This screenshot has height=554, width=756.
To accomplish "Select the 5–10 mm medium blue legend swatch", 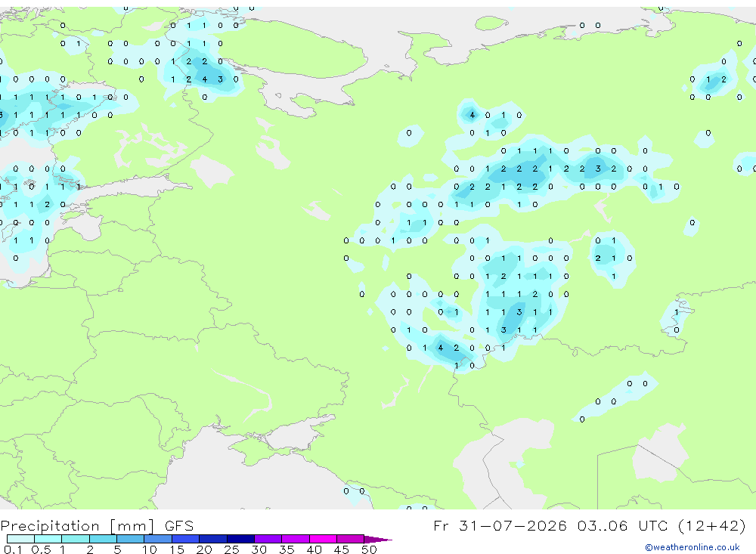I will point(130,539).
